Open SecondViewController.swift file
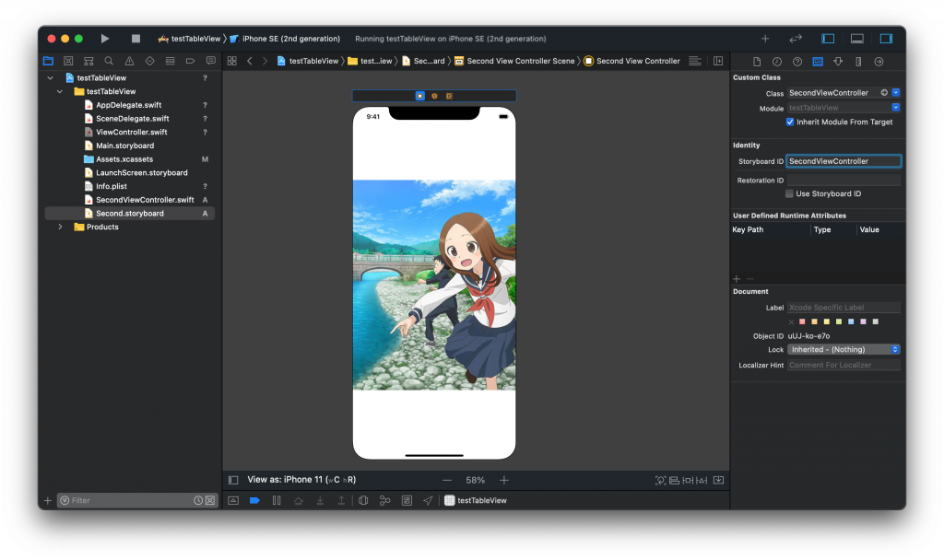The width and height of the screenshot is (944, 560). (144, 200)
